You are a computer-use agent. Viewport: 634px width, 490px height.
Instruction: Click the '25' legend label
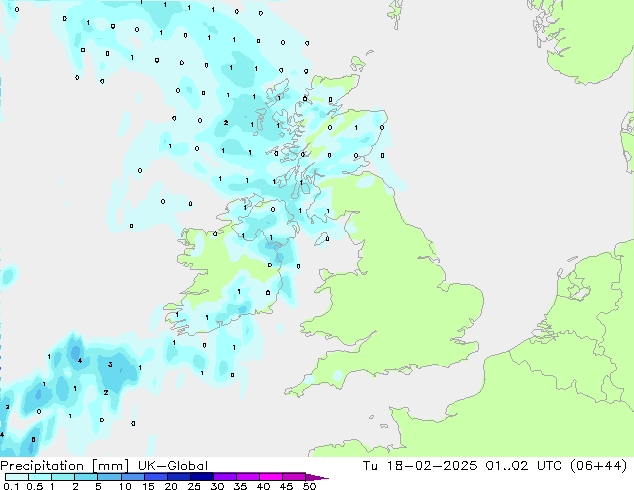pyautogui.click(x=194, y=486)
